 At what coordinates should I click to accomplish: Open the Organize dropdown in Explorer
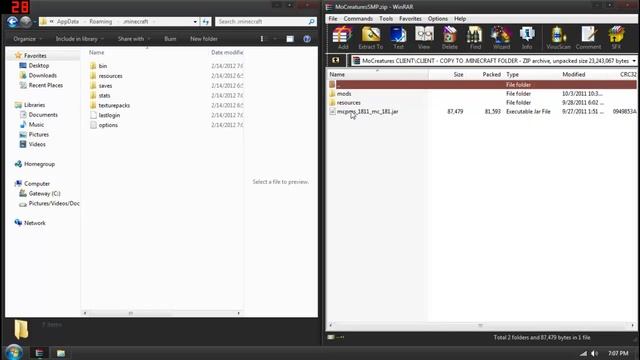[x=27, y=39]
